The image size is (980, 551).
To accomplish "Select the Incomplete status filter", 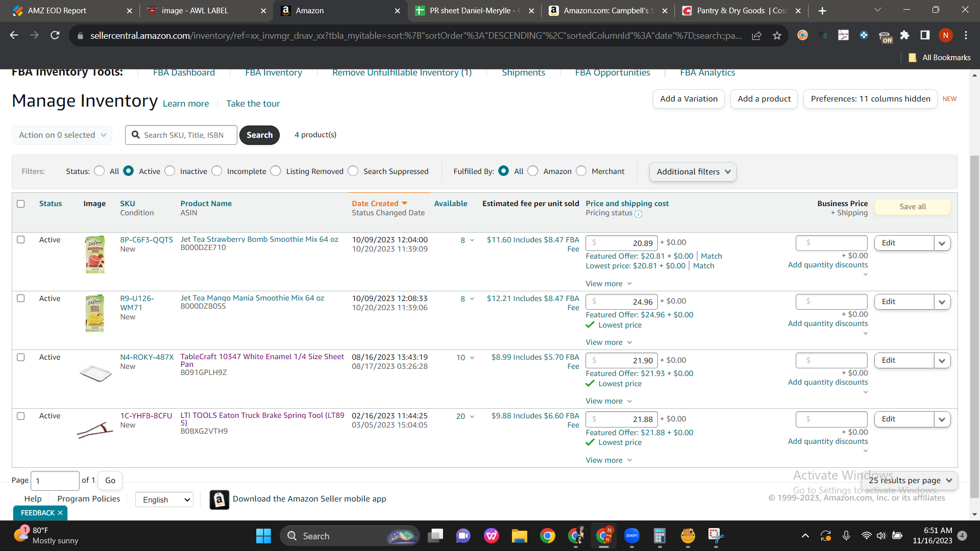I will pyautogui.click(x=217, y=171).
